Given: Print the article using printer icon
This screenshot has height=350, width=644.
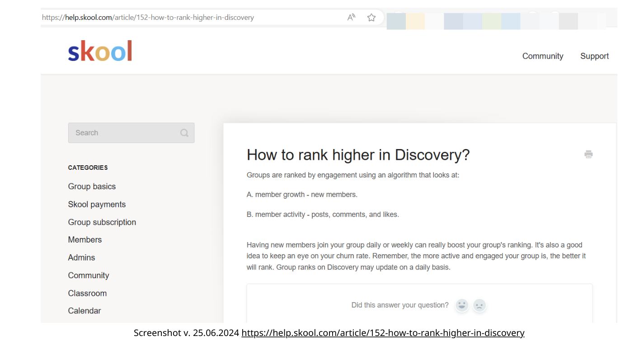Looking at the screenshot, I should (x=588, y=154).
